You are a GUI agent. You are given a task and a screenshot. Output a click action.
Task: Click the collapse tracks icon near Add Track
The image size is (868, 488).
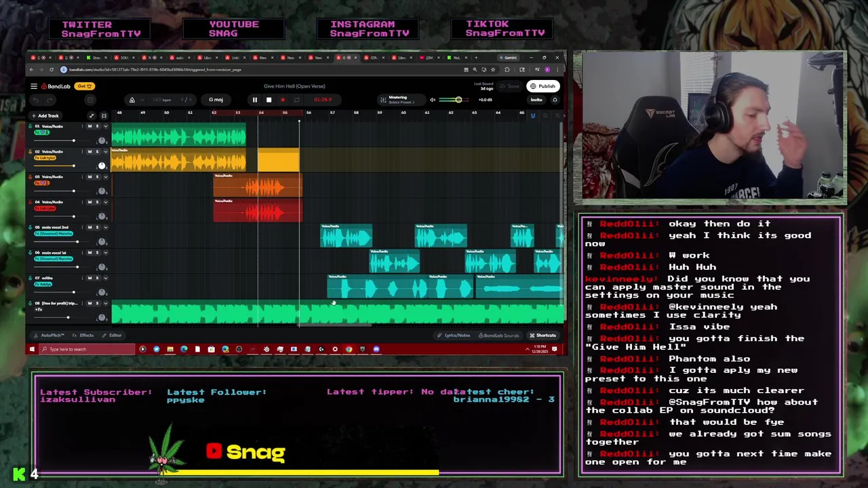pyautogui.click(x=104, y=116)
